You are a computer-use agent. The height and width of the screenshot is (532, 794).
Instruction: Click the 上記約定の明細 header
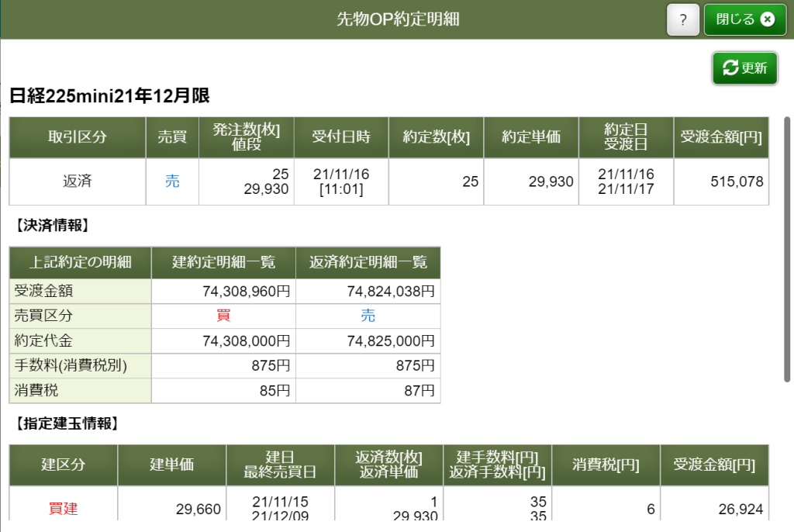click(x=80, y=262)
